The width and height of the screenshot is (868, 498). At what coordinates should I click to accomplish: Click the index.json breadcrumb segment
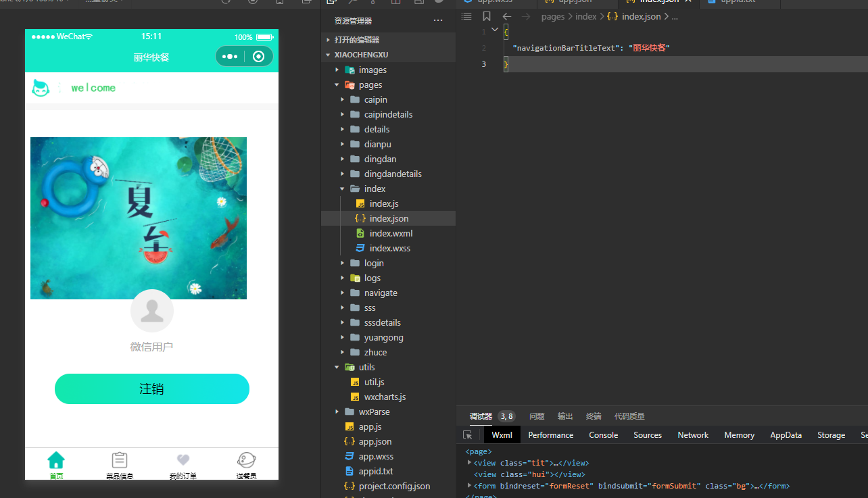(642, 16)
